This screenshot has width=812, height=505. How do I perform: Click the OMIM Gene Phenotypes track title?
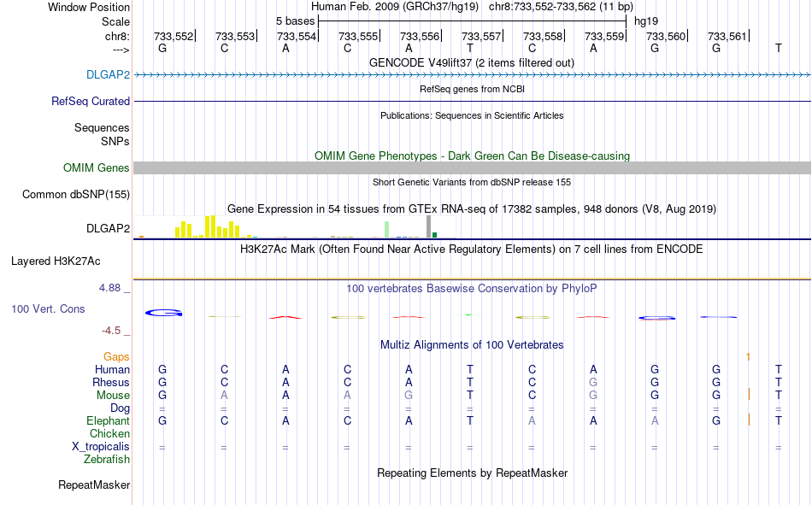click(x=472, y=156)
